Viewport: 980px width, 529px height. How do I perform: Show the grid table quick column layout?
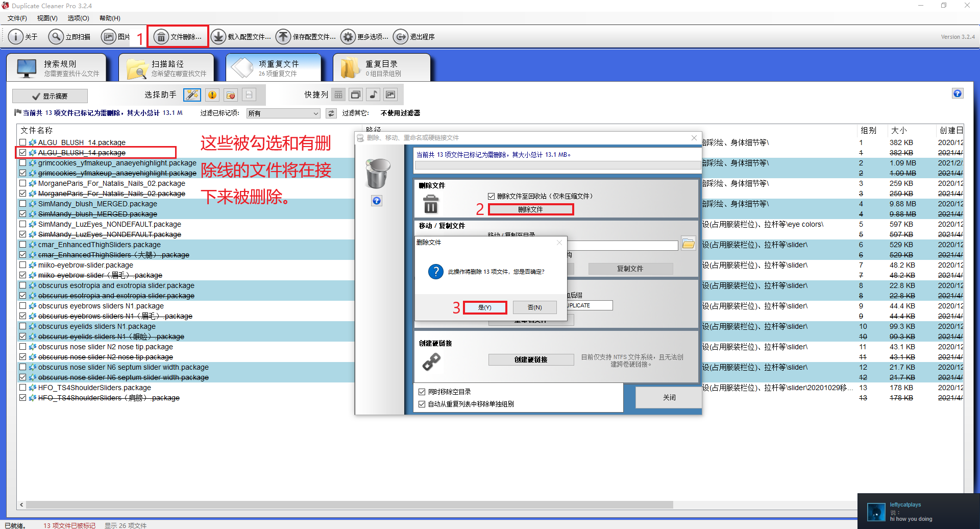[x=338, y=94]
